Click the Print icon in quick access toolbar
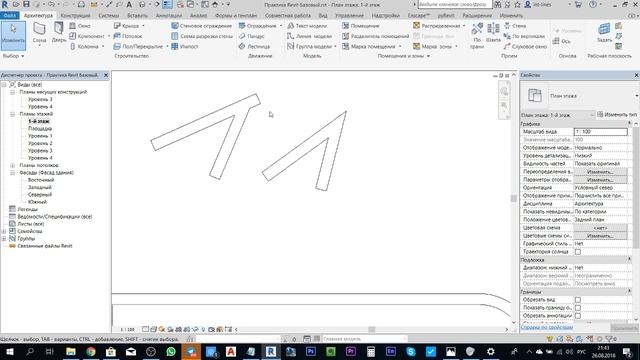640x360 pixels. pos(81,4)
